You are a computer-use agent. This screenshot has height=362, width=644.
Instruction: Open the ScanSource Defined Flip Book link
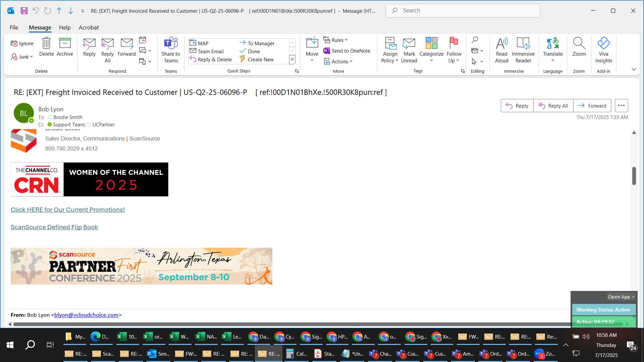54,227
